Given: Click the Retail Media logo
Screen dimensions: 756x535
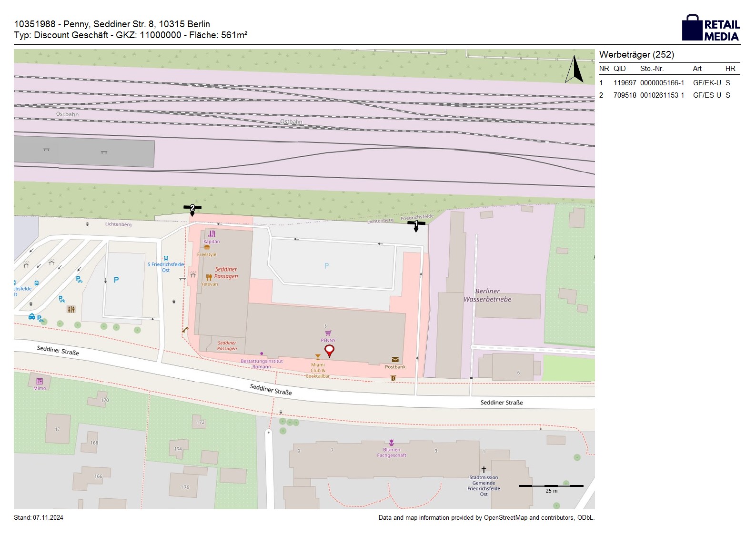Looking at the screenshot, I should click(x=710, y=28).
